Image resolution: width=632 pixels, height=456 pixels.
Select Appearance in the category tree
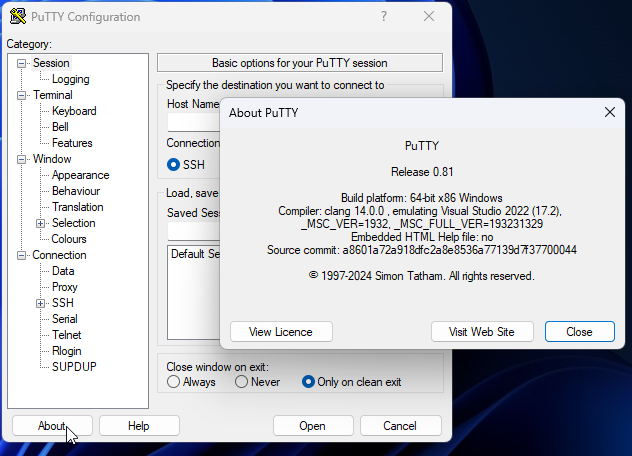[x=80, y=175]
